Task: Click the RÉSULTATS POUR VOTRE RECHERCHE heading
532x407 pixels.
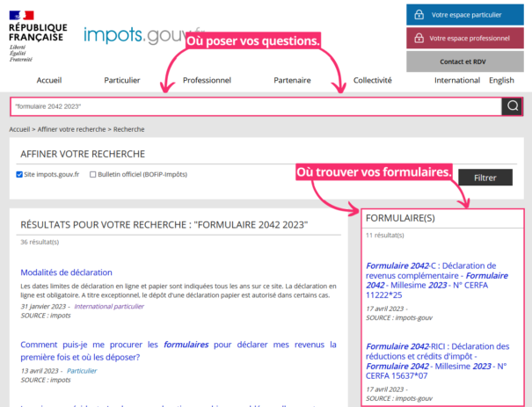Action: tap(164, 225)
